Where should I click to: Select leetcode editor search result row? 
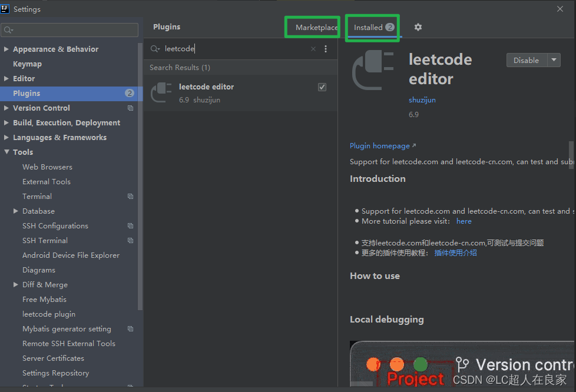[241, 93]
